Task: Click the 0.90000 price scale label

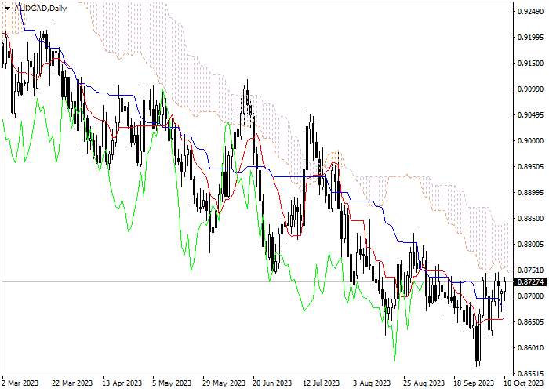Action: pos(529,140)
